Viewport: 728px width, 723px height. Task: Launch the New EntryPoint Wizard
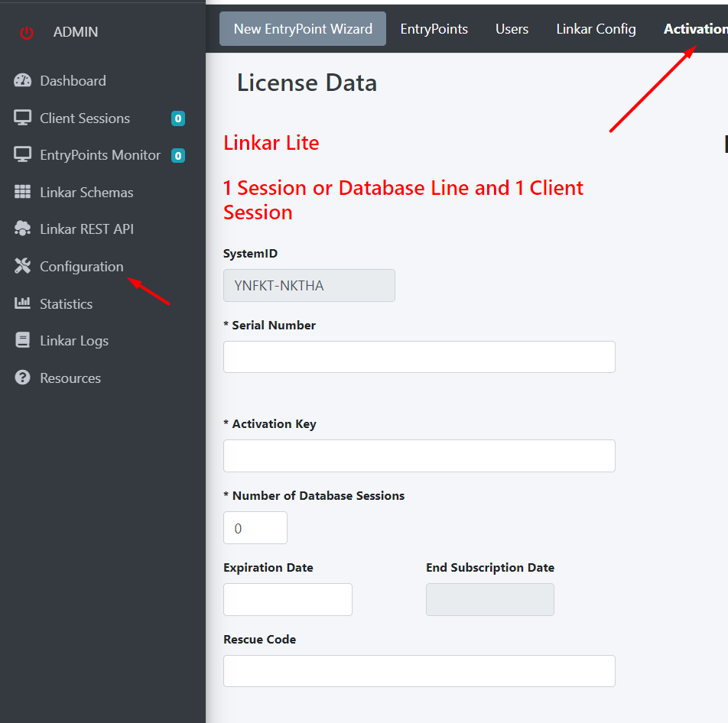[x=303, y=29]
